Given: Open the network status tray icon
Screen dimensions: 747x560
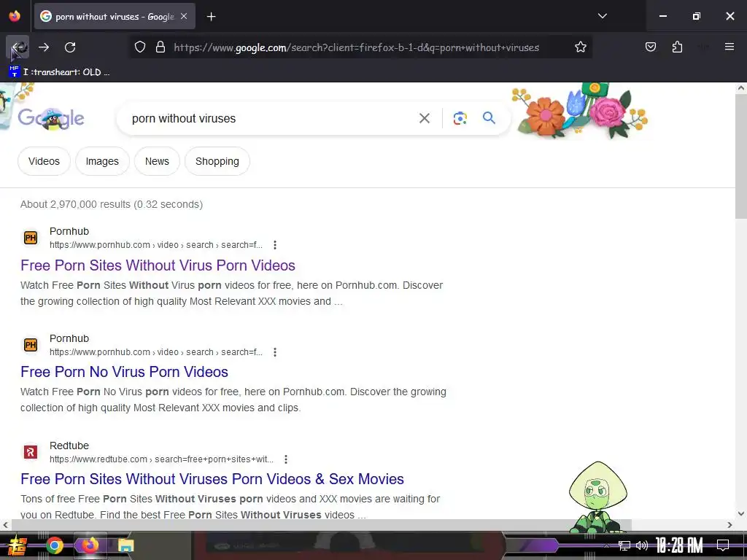Looking at the screenshot, I should coord(624,545).
